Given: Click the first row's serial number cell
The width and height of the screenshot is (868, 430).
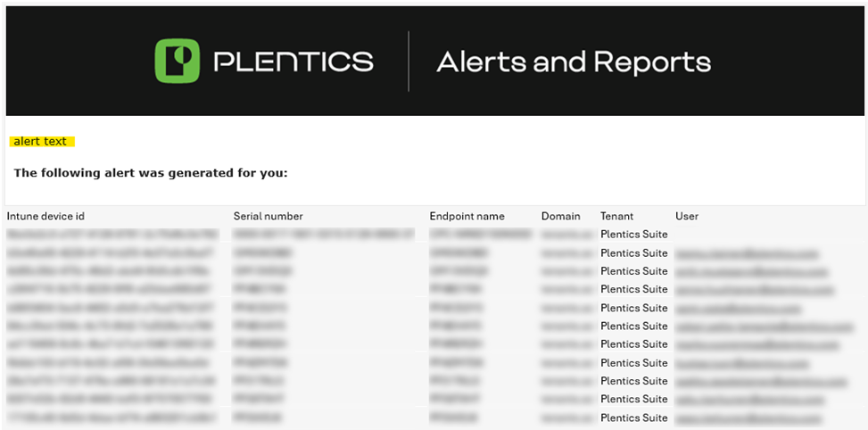Looking at the screenshot, I should pyautogui.click(x=323, y=234).
